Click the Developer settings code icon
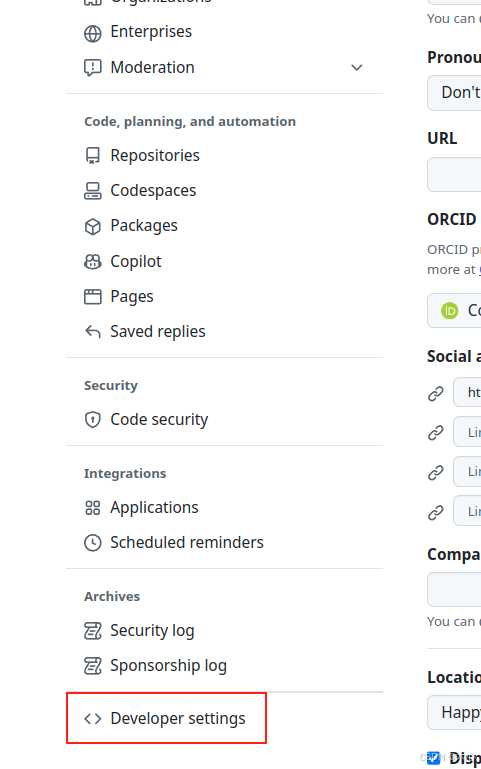481x769 pixels. pyautogui.click(x=93, y=718)
